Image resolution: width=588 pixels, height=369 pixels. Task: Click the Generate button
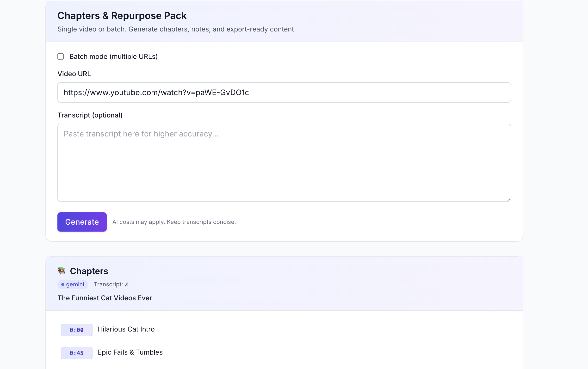point(82,222)
